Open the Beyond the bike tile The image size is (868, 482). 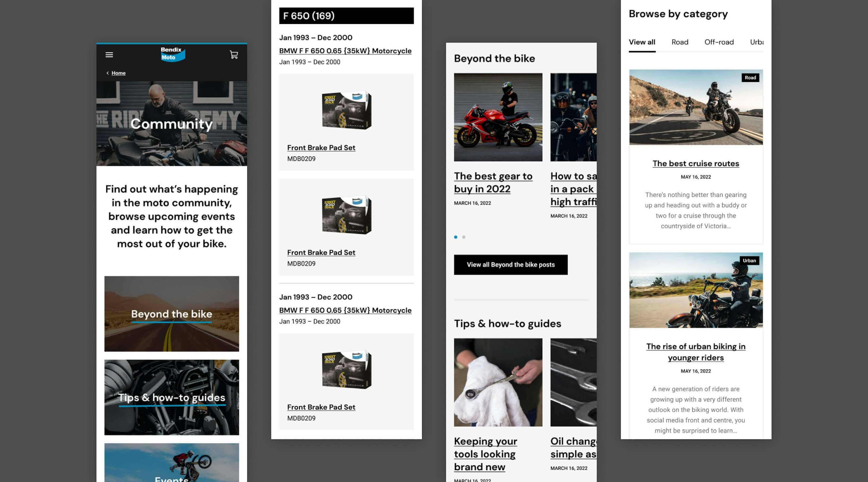[x=172, y=314]
